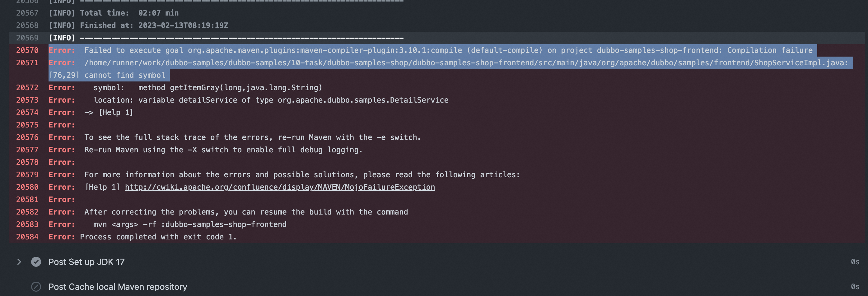Click highlighted line number 20569
The width and height of the screenshot is (868, 296).
coord(27,38)
